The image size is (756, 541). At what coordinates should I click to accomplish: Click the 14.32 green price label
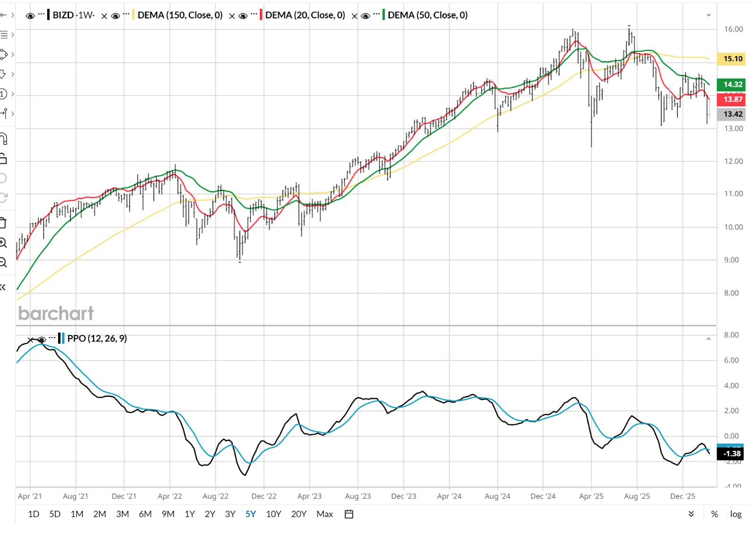tap(731, 85)
